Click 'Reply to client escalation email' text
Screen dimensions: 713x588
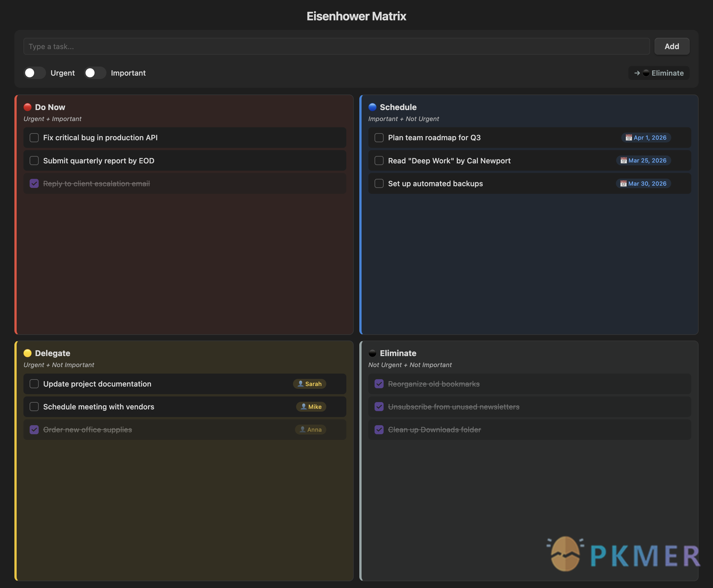(97, 184)
